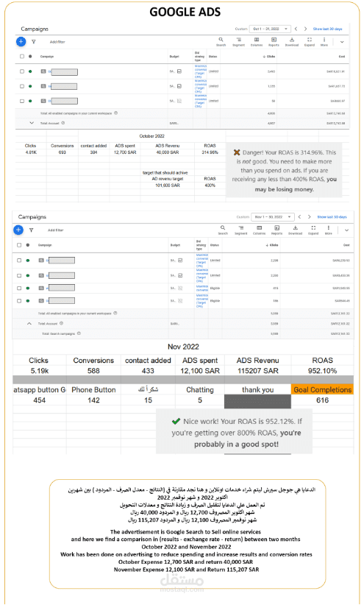Open the filter funnel icon in October panel
The height and width of the screenshot is (605, 364).
[34, 42]
